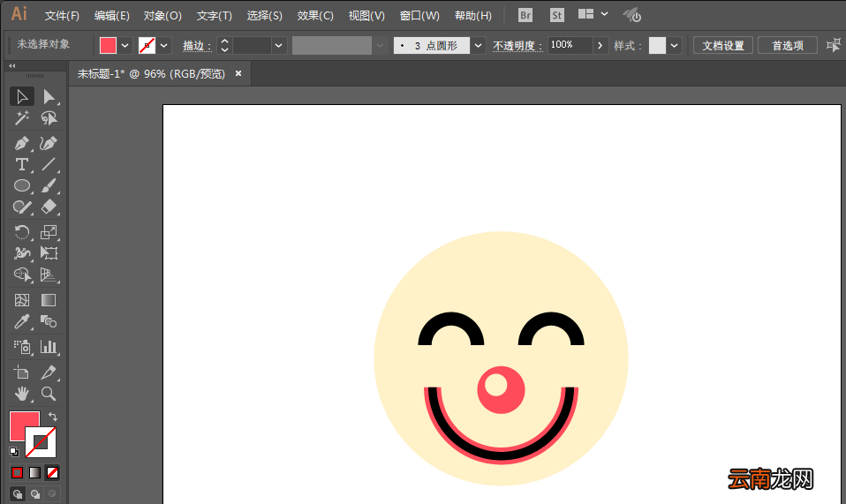The image size is (846, 504).
Task: Switch to Draw Normal mode
Action: (18, 493)
